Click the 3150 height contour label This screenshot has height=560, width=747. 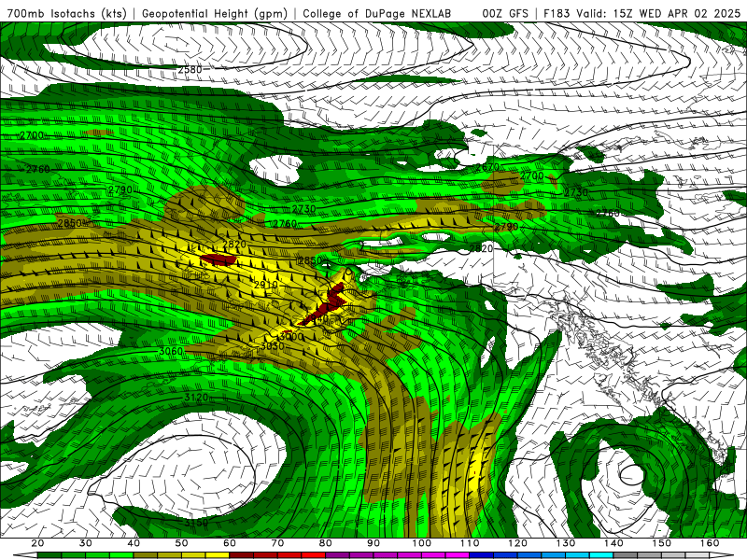(x=196, y=523)
